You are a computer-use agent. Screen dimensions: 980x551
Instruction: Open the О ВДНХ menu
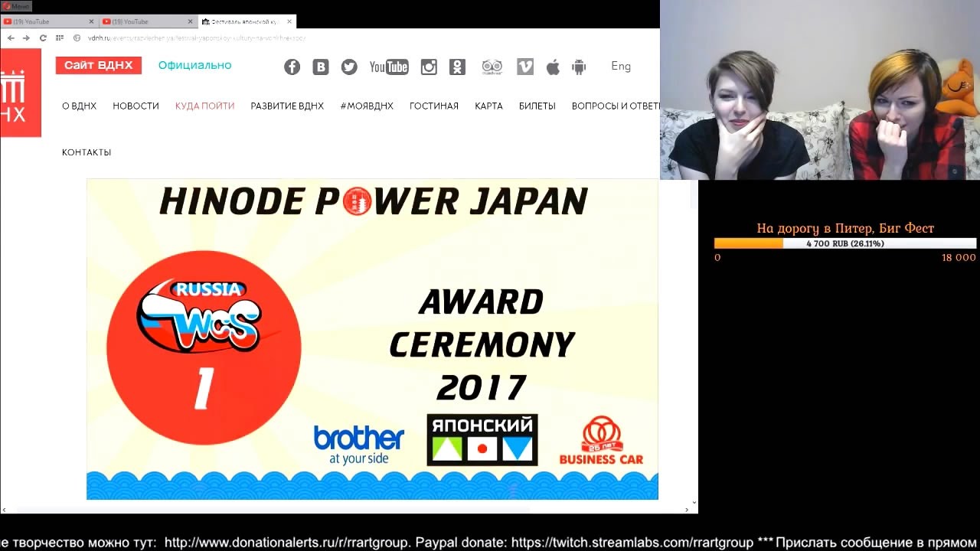(79, 106)
